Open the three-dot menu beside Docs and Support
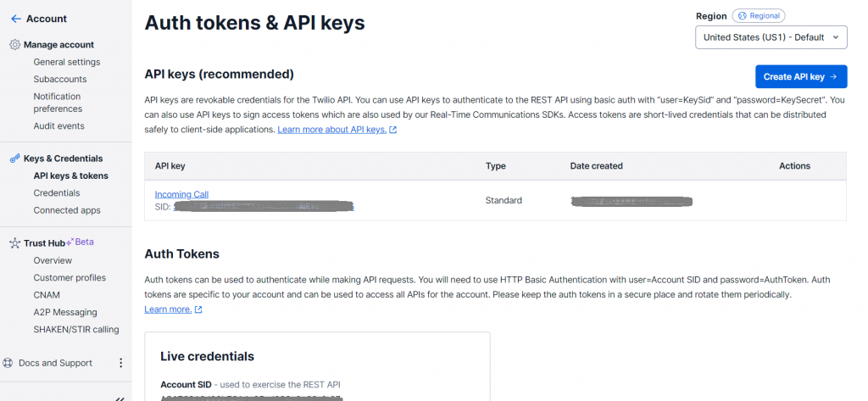Viewport: 868px width, 401px height. click(x=120, y=364)
